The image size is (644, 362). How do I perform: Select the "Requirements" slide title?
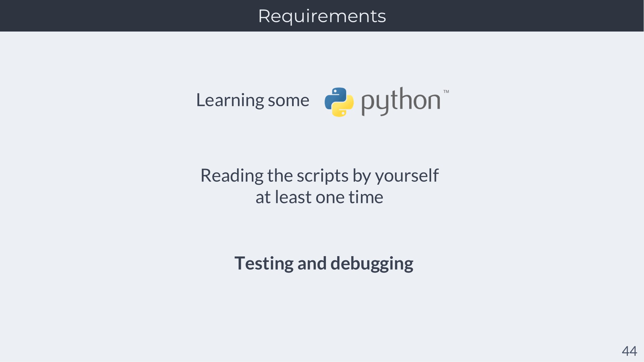pyautogui.click(x=322, y=16)
